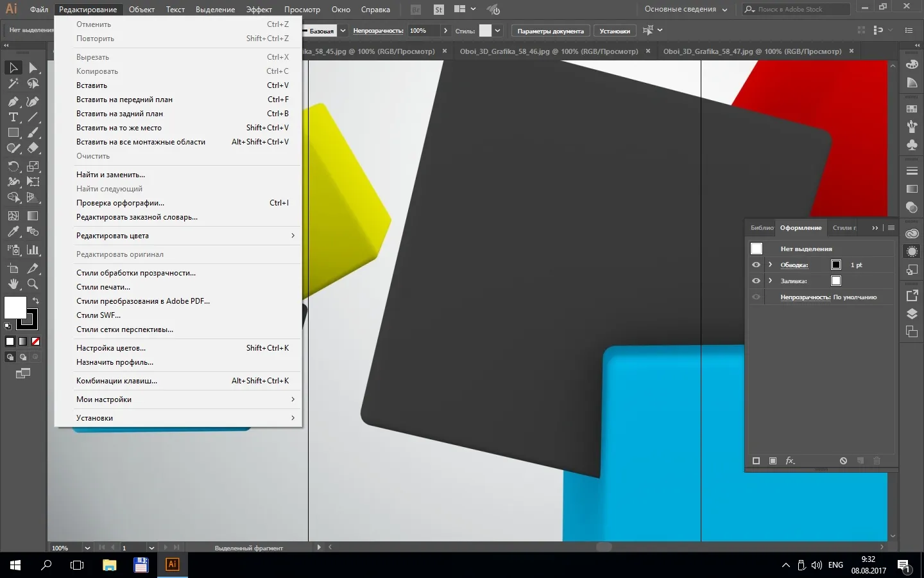This screenshot has height=578, width=924.
Task: Click the Параметры документа button
Action: click(551, 31)
